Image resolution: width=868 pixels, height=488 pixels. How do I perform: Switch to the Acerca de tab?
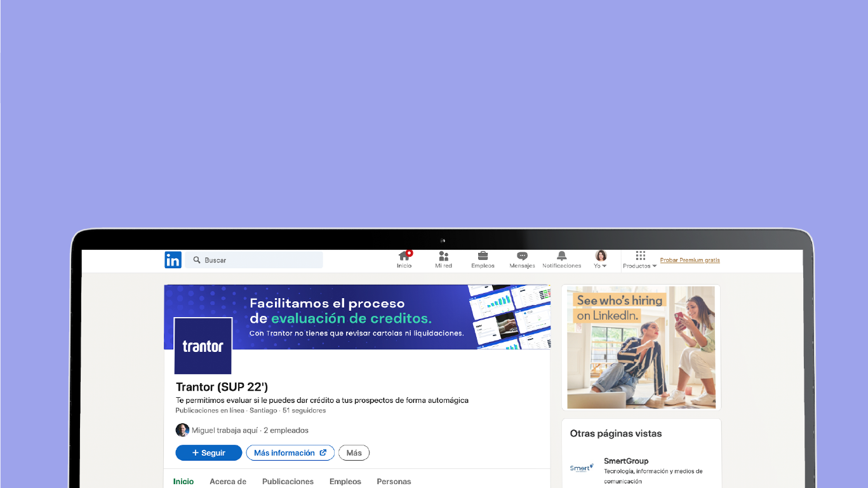click(x=228, y=482)
